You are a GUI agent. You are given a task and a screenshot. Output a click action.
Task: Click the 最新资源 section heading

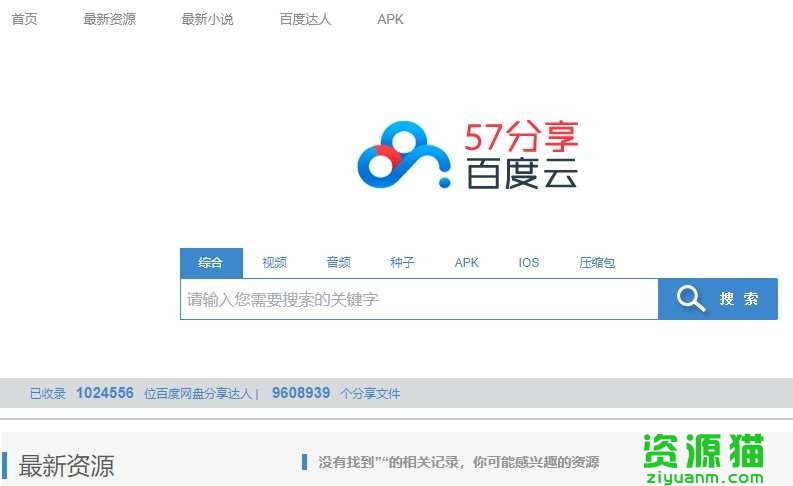pyautogui.click(x=66, y=465)
